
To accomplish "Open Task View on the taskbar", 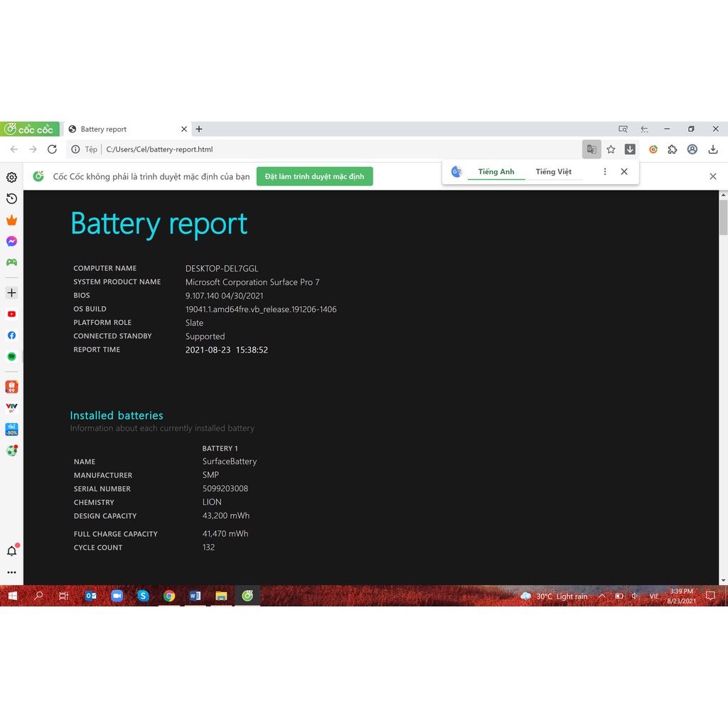I will point(64,596).
